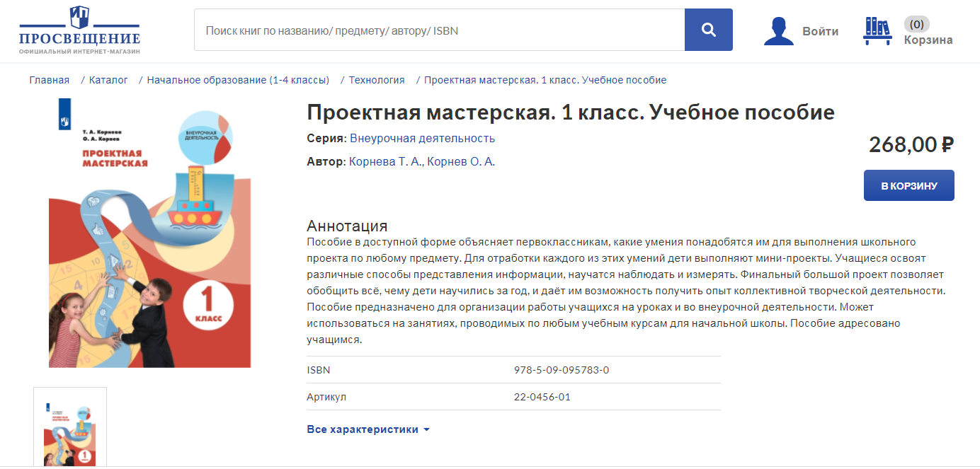Open the cart bookshelf icon
Screen dimensions: 980x469
click(x=877, y=31)
